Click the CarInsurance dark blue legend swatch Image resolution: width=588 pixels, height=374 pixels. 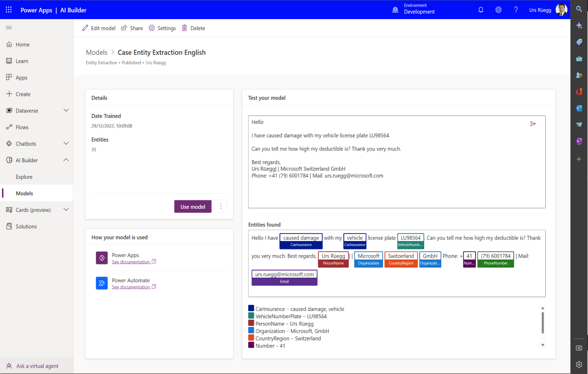click(251, 308)
